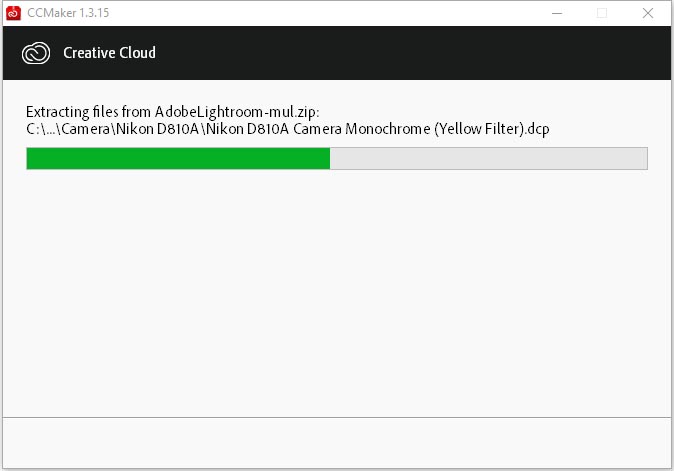Click the "Creative Cloud" header title text

coord(110,52)
